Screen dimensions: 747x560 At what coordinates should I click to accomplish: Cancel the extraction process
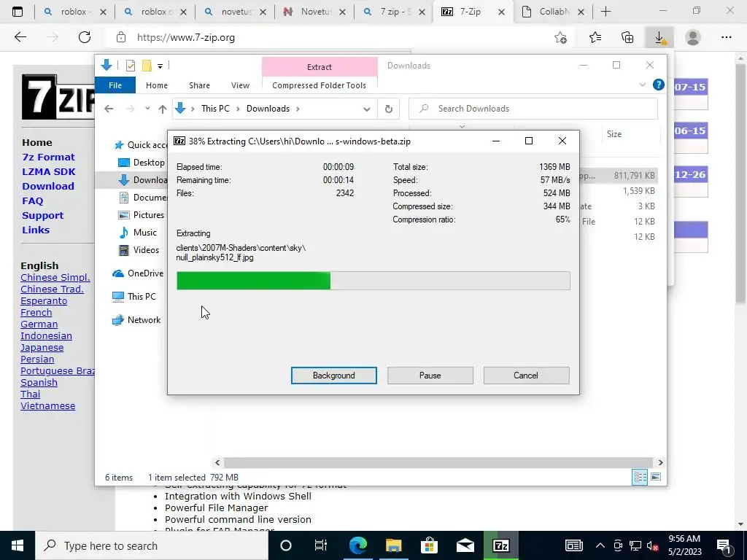pos(526,376)
